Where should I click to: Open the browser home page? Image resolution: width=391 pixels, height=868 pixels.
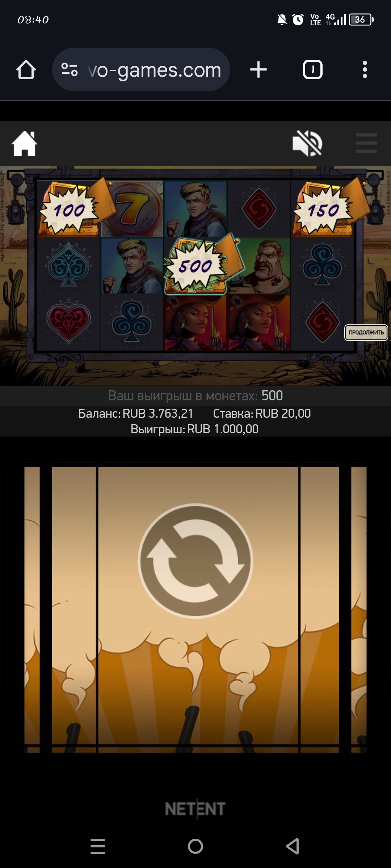26,69
